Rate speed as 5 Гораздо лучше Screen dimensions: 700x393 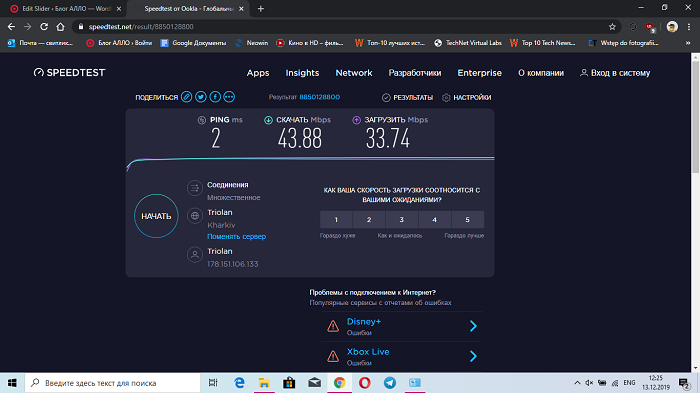pyautogui.click(x=467, y=220)
